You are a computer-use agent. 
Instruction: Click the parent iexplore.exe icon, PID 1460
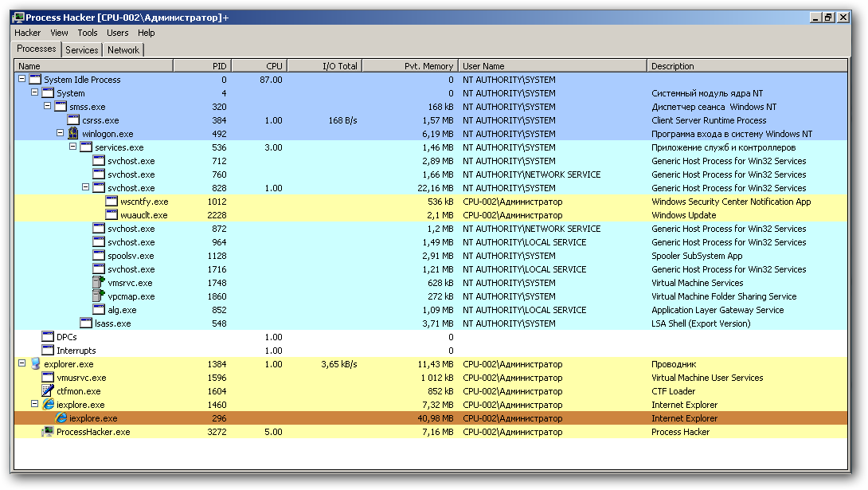pyautogui.click(x=48, y=405)
